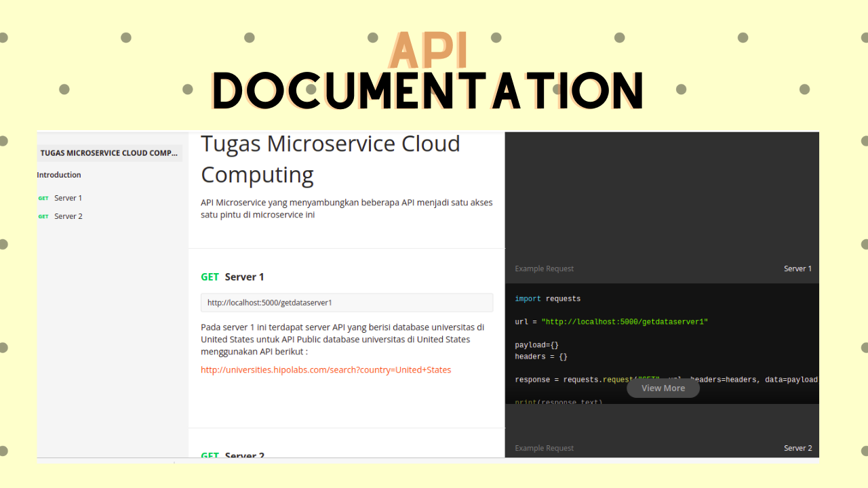The width and height of the screenshot is (868, 488).
Task: Click the Server 2 endpoint heading at bottom
Action: tap(244, 456)
